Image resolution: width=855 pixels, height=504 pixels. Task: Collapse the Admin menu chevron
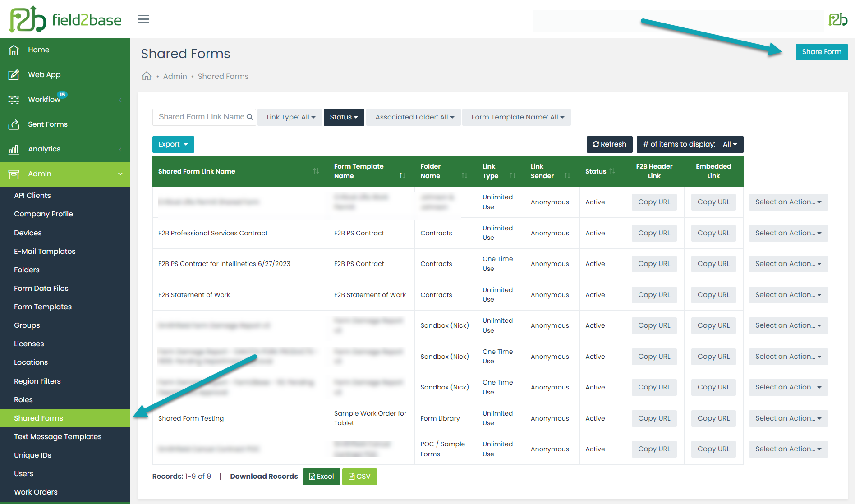coord(120,174)
